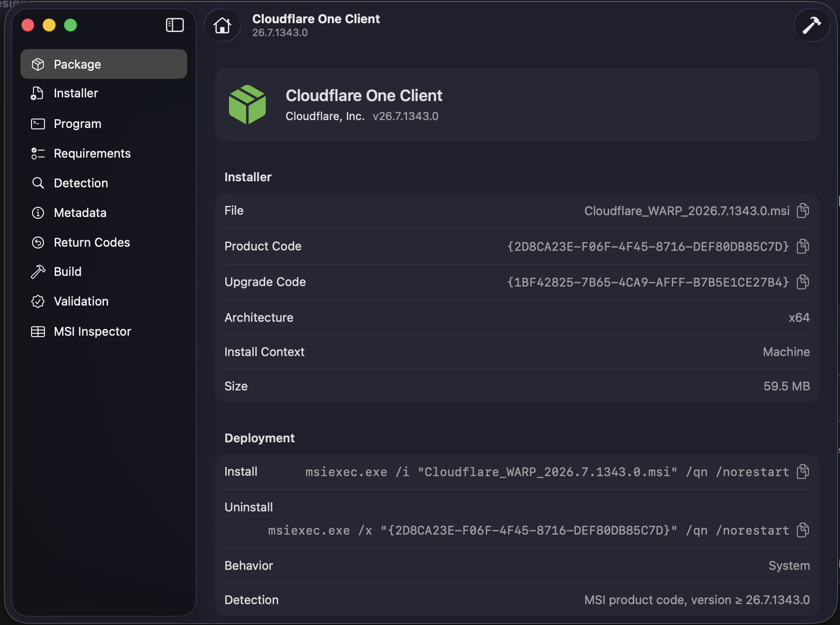
Task: Copy the Product Code value
Action: 803,246
